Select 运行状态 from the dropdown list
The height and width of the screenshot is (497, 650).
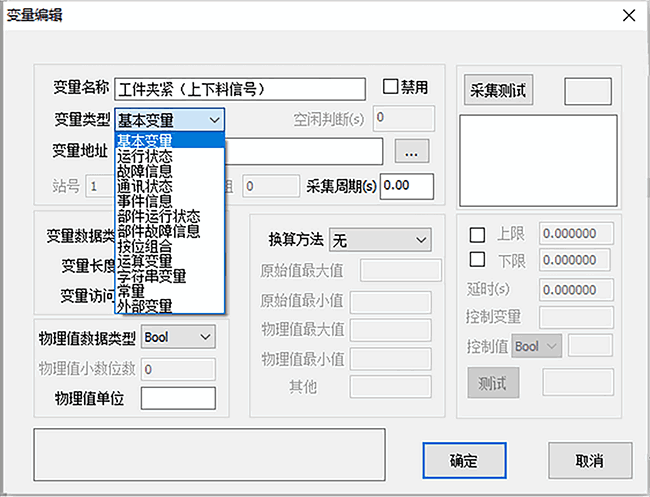point(145,156)
